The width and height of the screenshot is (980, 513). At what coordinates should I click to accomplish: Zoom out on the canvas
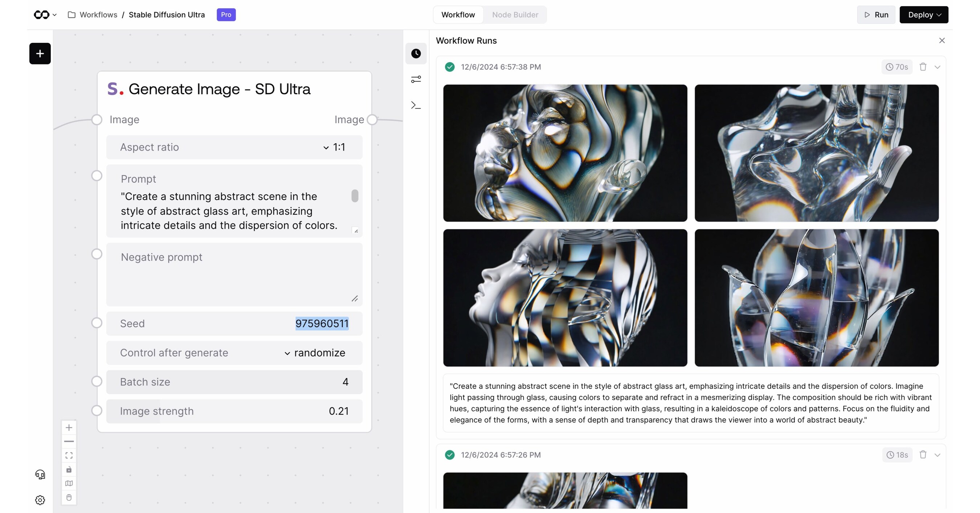point(69,441)
